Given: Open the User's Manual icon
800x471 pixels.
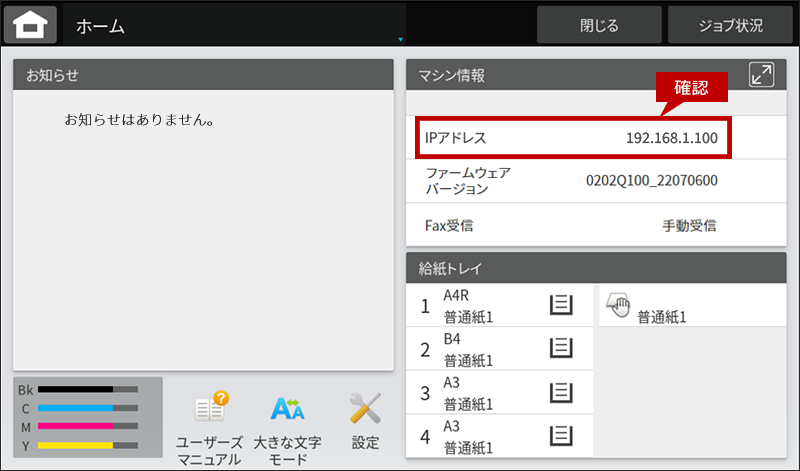Looking at the screenshot, I should tap(210, 409).
